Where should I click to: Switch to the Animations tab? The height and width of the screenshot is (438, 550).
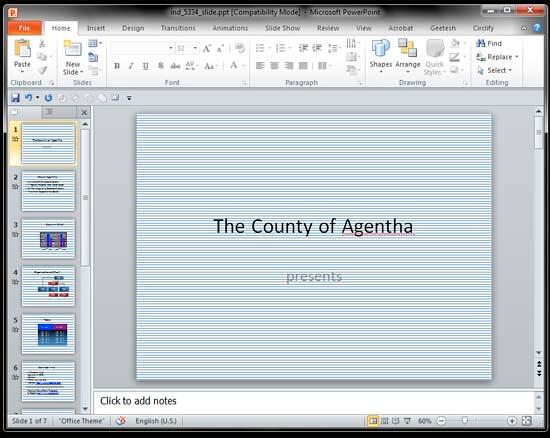point(230,28)
